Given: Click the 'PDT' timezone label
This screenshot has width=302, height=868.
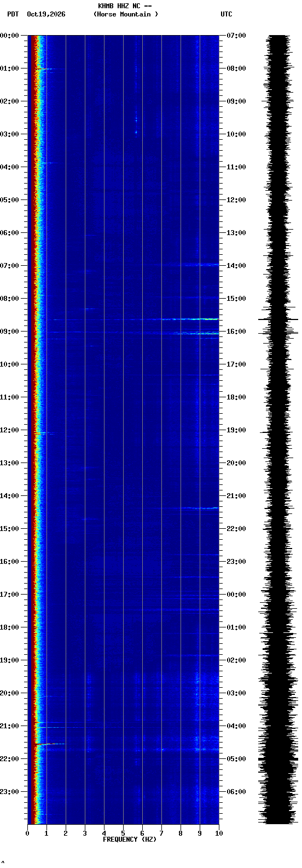Looking at the screenshot, I should click(x=13, y=14).
